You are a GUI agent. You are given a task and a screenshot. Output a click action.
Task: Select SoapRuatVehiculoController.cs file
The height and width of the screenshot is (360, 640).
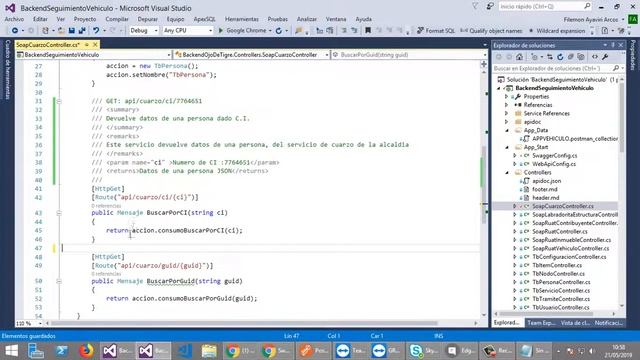point(571,248)
